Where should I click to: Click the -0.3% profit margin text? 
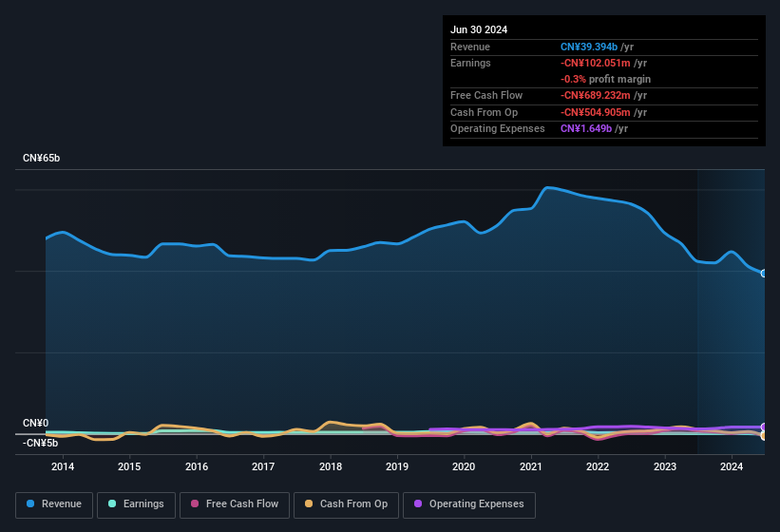pyautogui.click(x=605, y=79)
